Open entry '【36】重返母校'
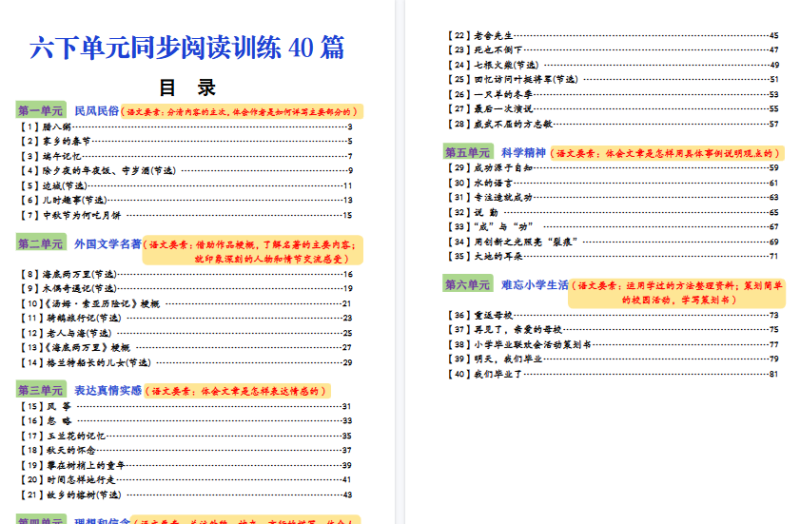The width and height of the screenshot is (800, 524). coord(613,315)
